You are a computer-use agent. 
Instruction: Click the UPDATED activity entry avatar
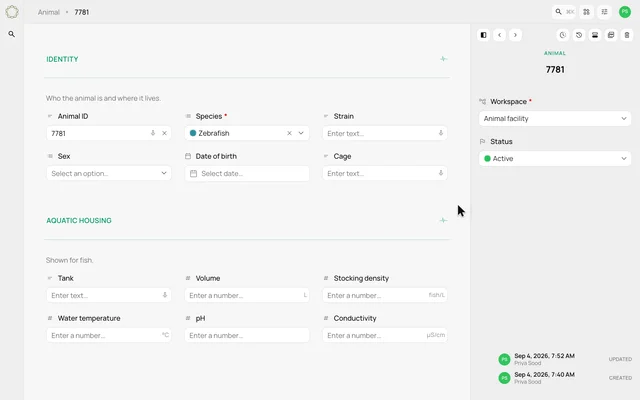pyautogui.click(x=504, y=359)
